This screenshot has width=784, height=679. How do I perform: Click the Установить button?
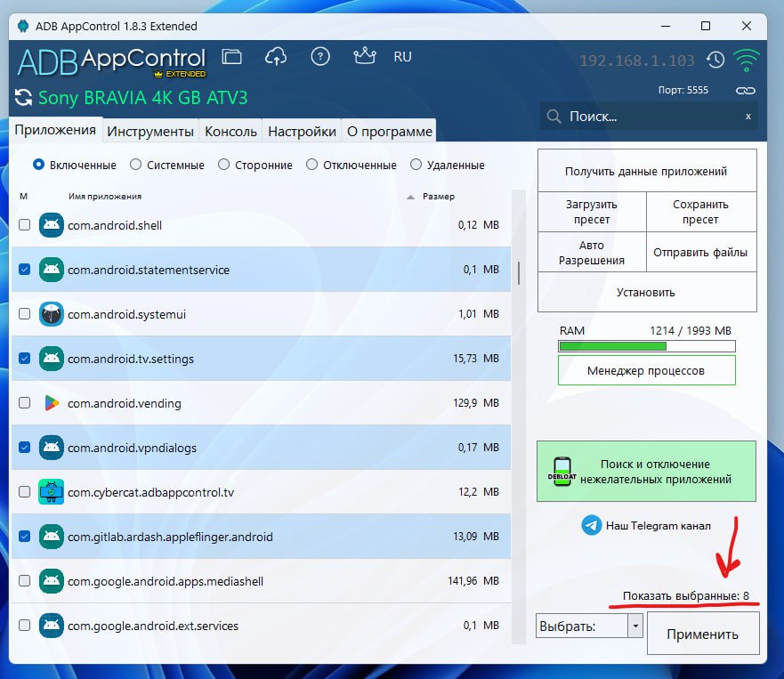pos(646,292)
